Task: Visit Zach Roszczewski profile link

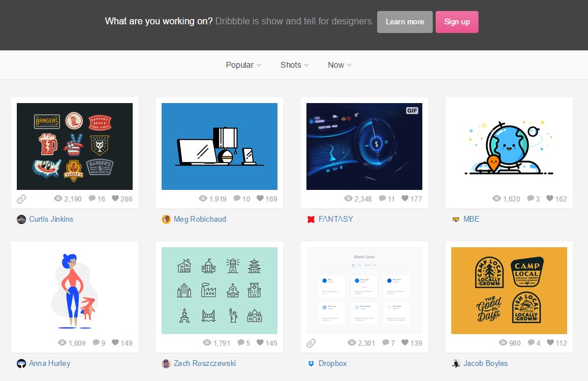Action: point(204,364)
